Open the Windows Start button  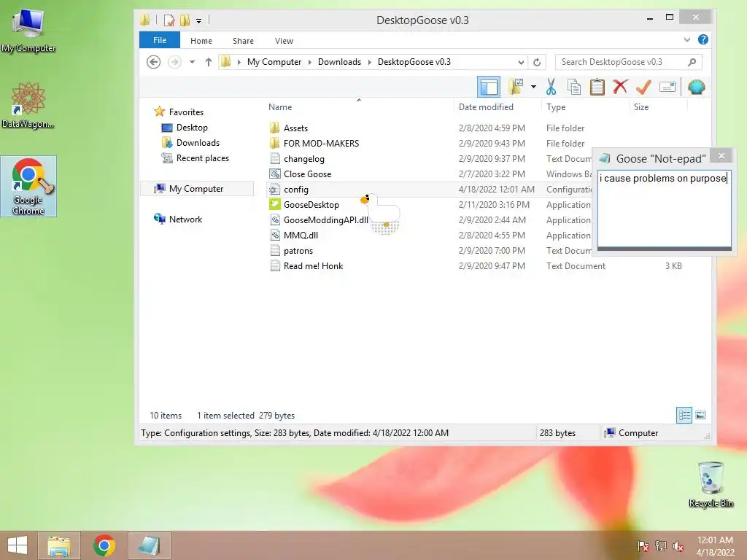(18, 545)
